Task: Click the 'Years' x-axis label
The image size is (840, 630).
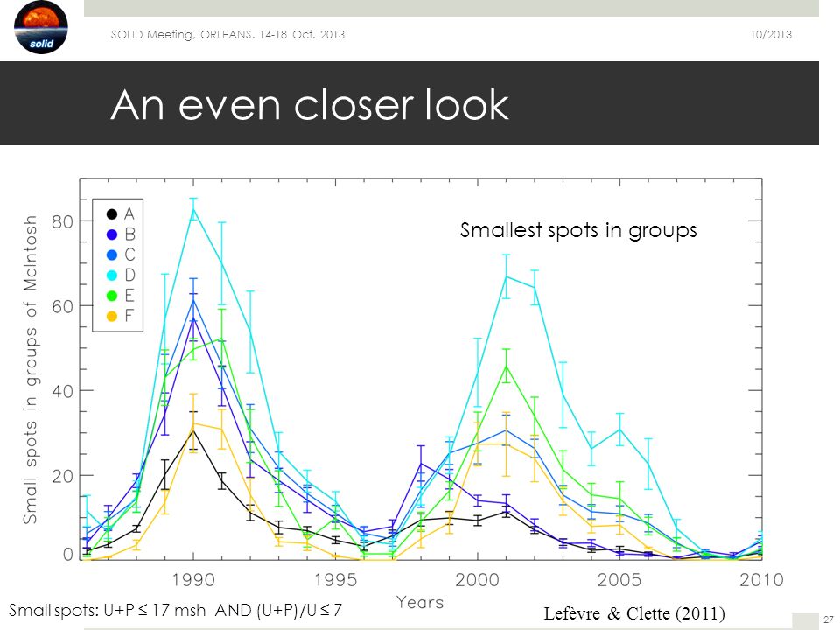Action: [x=420, y=603]
